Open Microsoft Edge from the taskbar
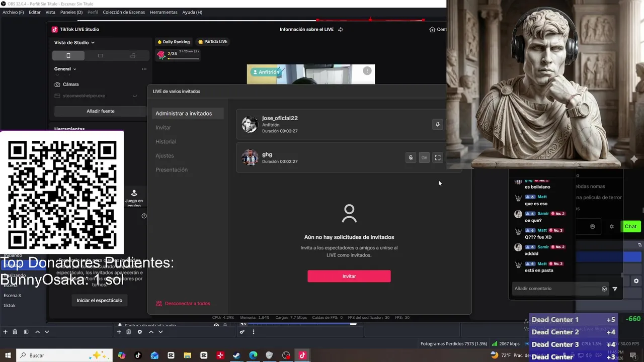 tap(253, 355)
